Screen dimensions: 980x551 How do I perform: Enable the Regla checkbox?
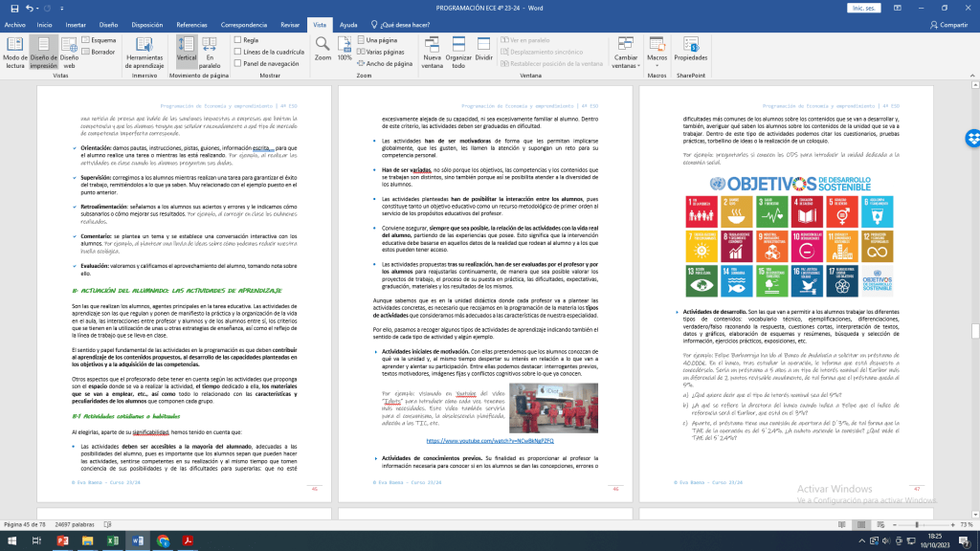pyautogui.click(x=238, y=40)
